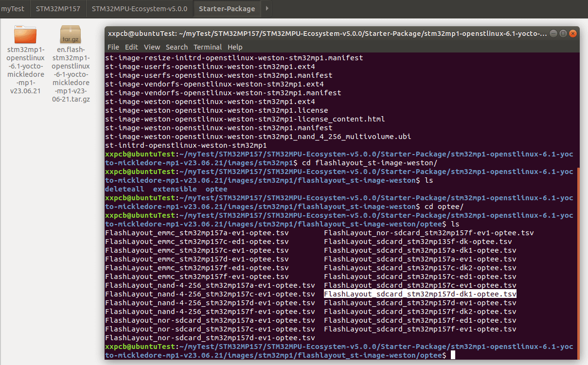Click FlashLayout_nor-sdcard_stm32mp157a-ev1-optee.tsv
Image resolution: width=588 pixels, height=365 pixels.
210,320
